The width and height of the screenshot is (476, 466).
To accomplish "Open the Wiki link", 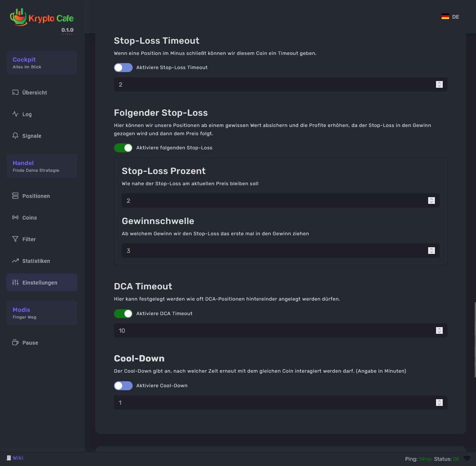I will [x=18, y=458].
